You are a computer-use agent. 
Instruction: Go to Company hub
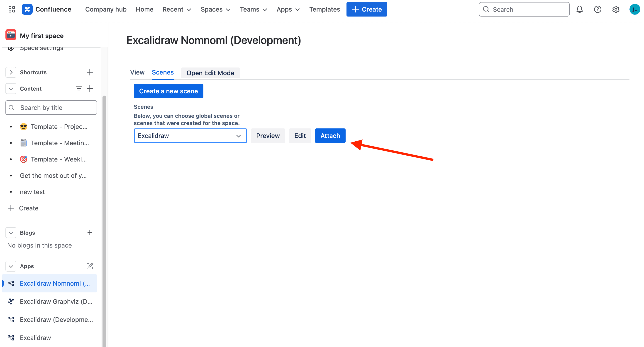point(106,9)
